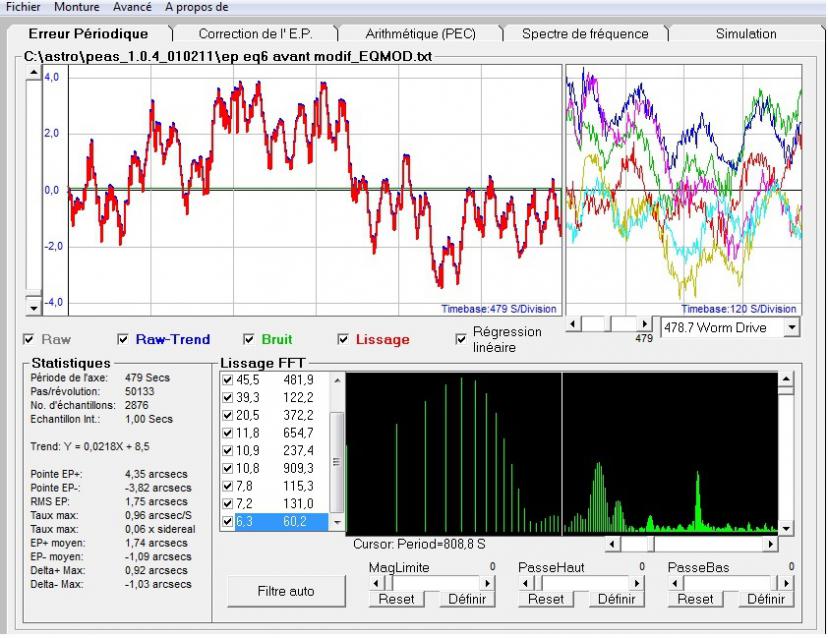Uncheck the 45,5 / 481,9 FFT entry

pos(228,380)
